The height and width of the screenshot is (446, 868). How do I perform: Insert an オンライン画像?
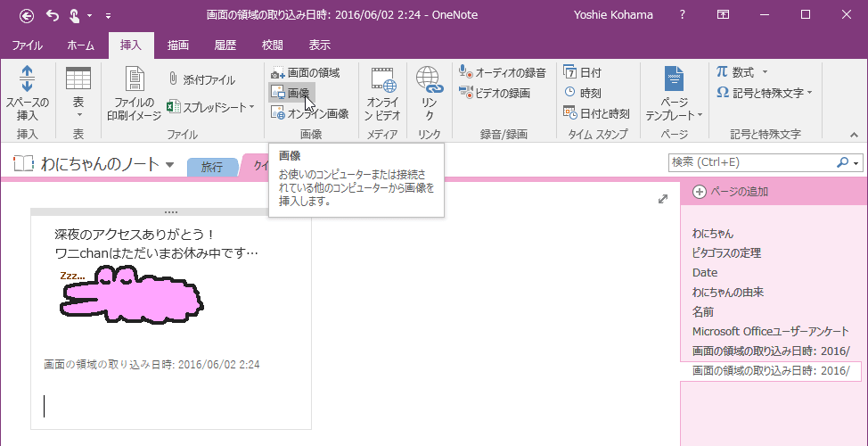tap(310, 113)
